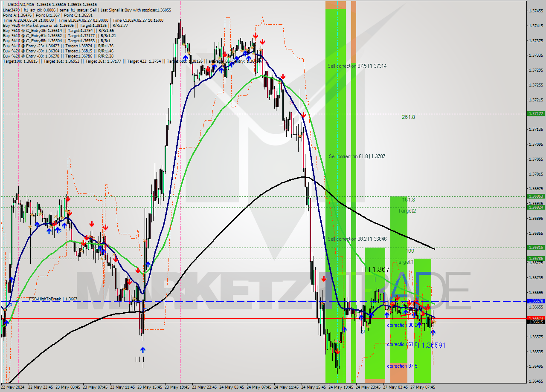The height and width of the screenshot is (392, 546).
Task: Click the '23 May 19:45' time axis label
Action: click(177, 387)
